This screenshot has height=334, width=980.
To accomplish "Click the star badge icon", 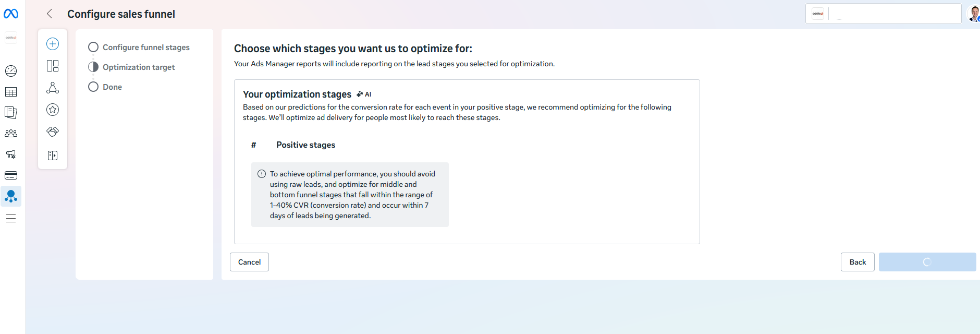I will coord(53,110).
